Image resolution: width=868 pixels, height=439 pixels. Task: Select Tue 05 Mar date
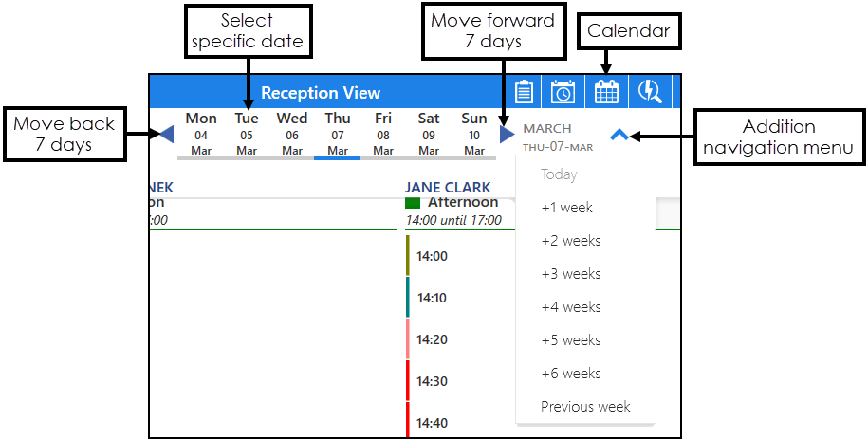click(x=247, y=134)
